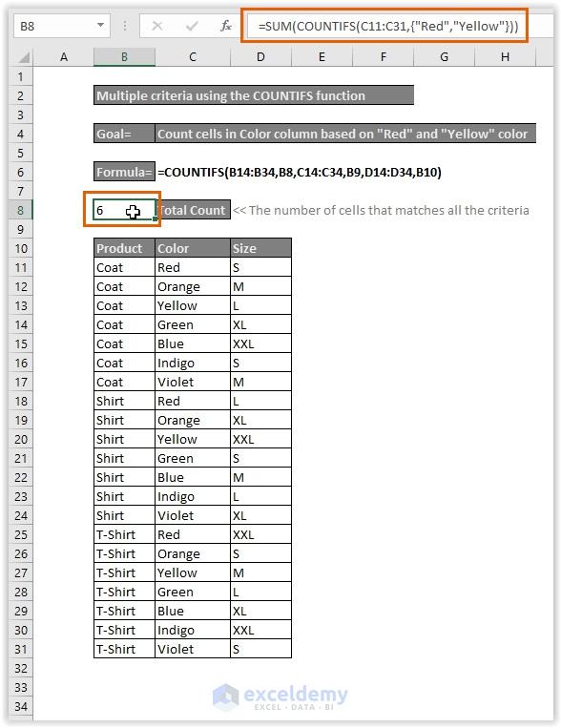The image size is (561, 728).
Task: Click the Insert Function fx icon
Action: (x=226, y=26)
